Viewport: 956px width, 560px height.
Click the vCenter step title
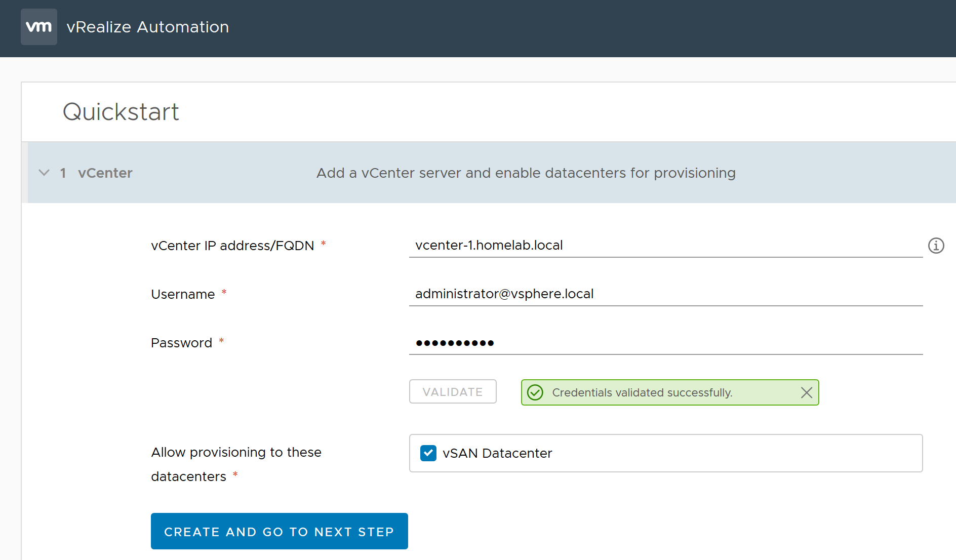(x=105, y=173)
